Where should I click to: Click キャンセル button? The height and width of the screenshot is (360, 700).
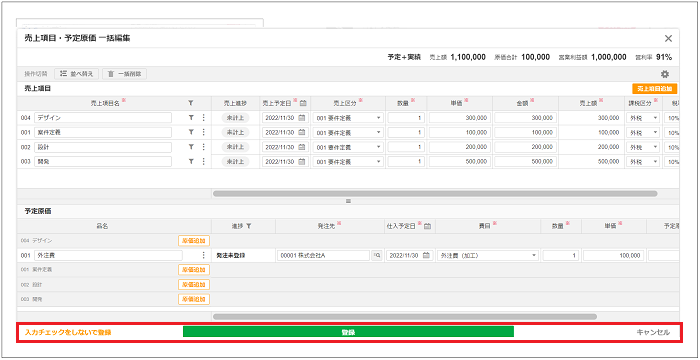click(x=653, y=332)
